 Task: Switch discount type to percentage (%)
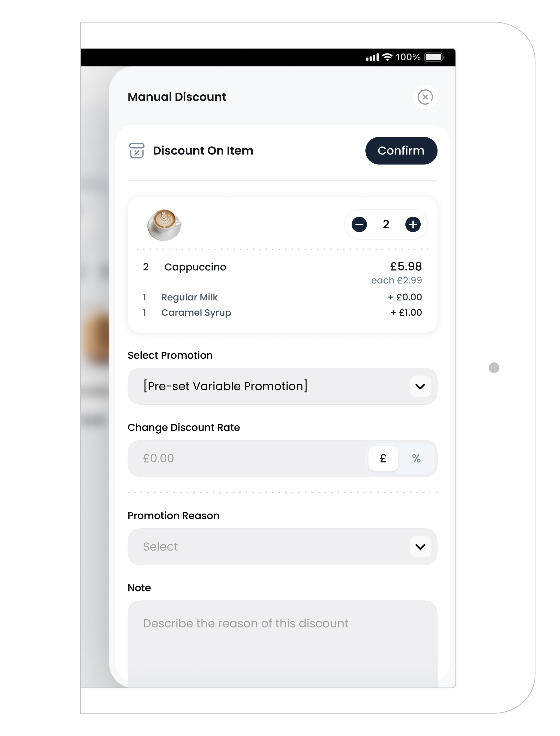coord(417,458)
